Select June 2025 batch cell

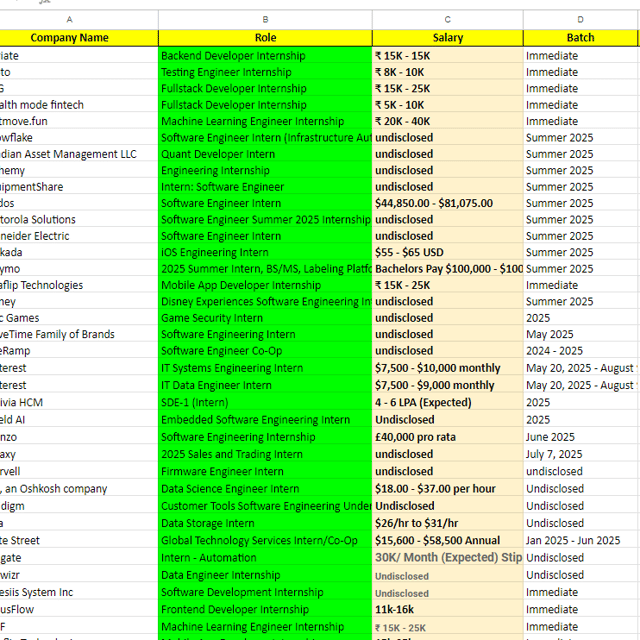click(x=580, y=437)
